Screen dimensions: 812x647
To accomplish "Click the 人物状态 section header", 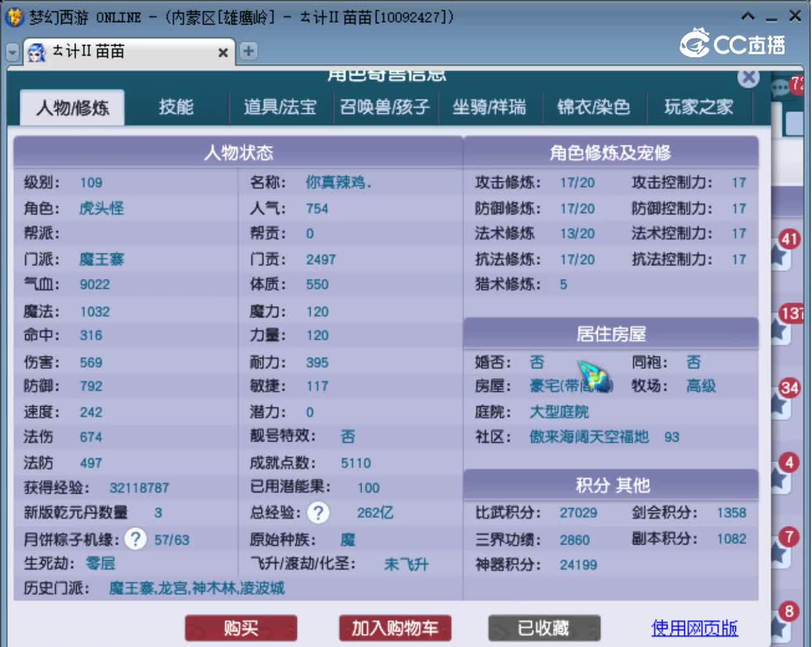I will 238,152.
